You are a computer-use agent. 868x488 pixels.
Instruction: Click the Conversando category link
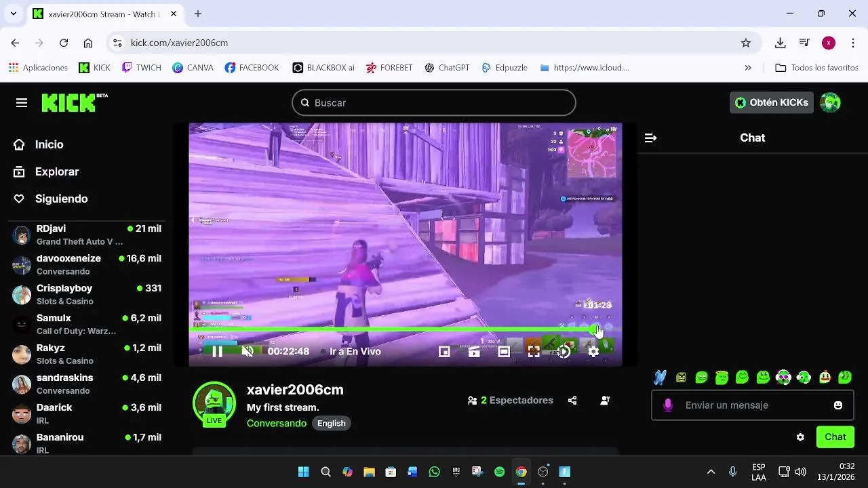click(x=277, y=423)
